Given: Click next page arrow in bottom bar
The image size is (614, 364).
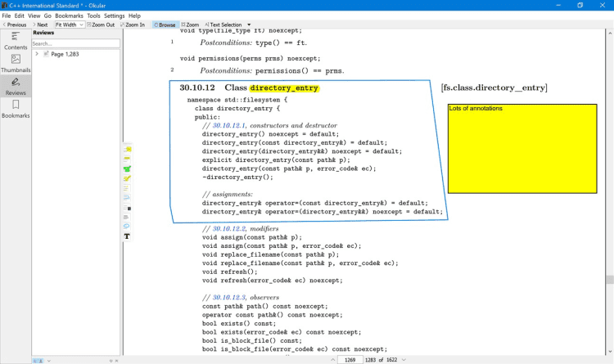Looking at the screenshot, I should 404,360.
